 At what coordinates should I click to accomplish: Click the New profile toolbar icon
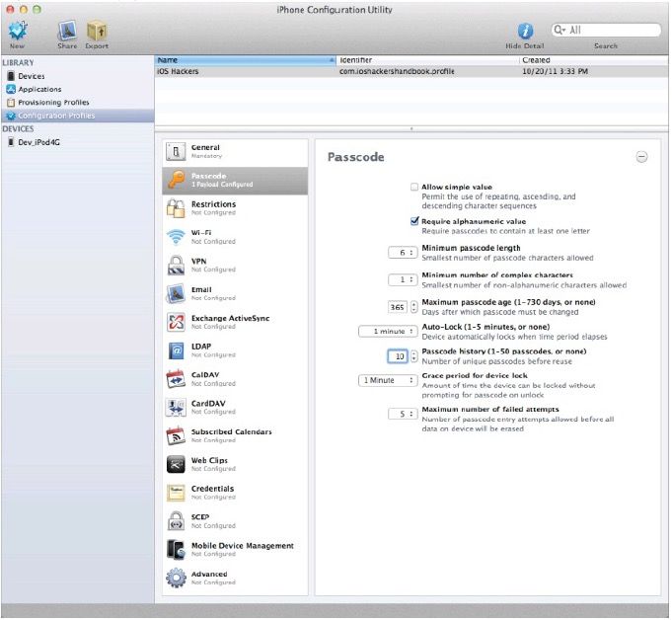[18, 31]
